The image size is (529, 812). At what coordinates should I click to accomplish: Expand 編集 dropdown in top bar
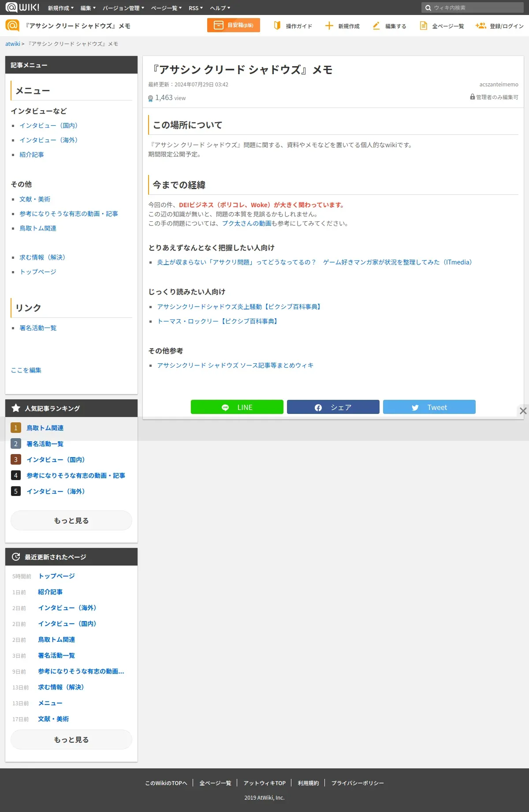[88, 8]
